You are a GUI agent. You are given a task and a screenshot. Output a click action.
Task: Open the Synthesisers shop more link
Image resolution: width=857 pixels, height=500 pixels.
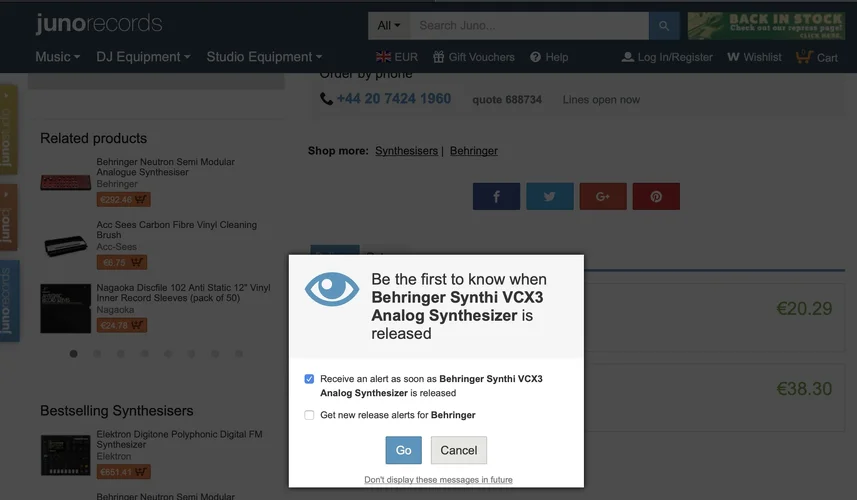(x=406, y=151)
